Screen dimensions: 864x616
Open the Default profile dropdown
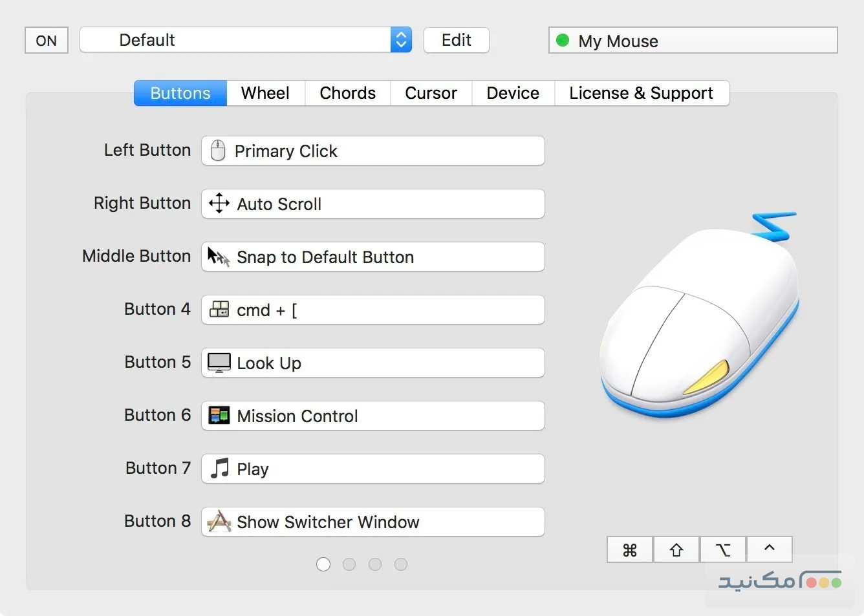(246, 40)
